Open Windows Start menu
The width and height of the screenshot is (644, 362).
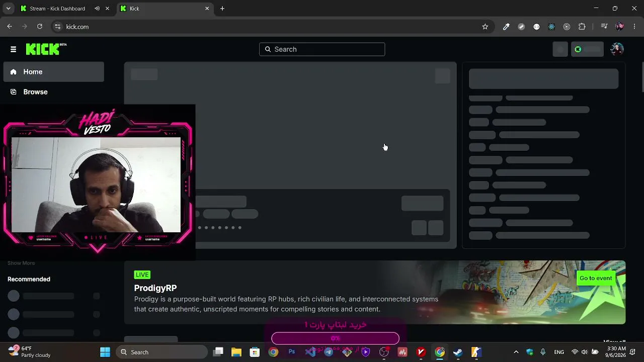point(105,352)
